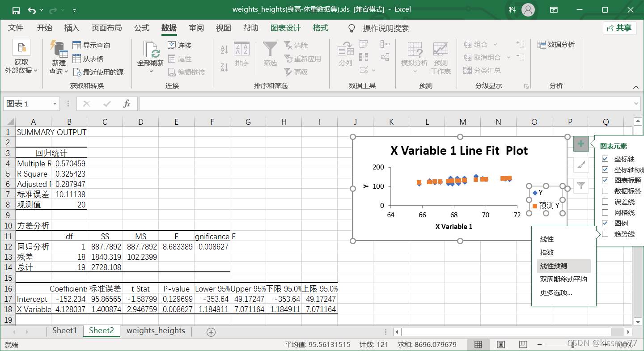The width and height of the screenshot is (644, 351).
Task: Click the Undo arrow icon
Action: coord(32,10)
